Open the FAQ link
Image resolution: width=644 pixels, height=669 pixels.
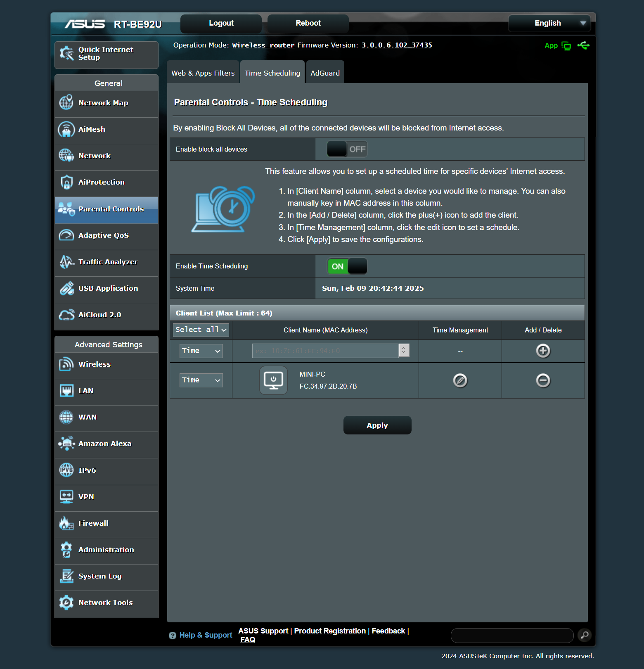point(248,640)
